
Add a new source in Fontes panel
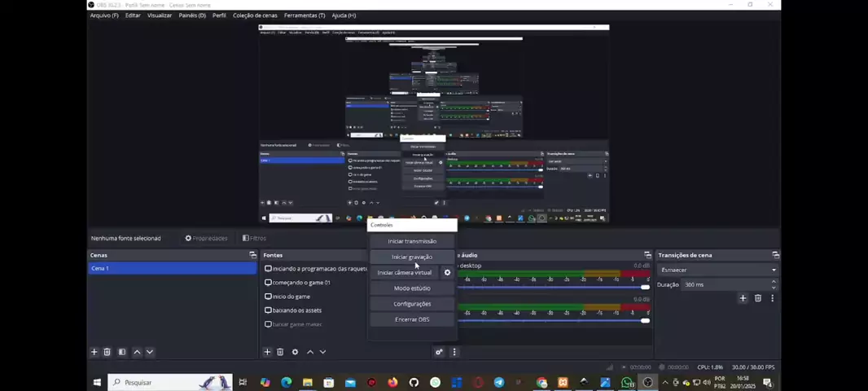[x=267, y=352]
